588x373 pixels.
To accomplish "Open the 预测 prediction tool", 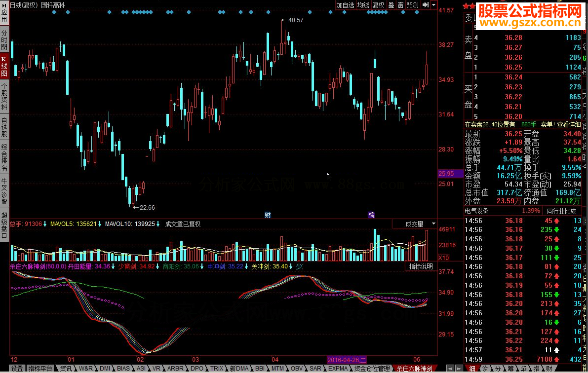I will [413, 5].
